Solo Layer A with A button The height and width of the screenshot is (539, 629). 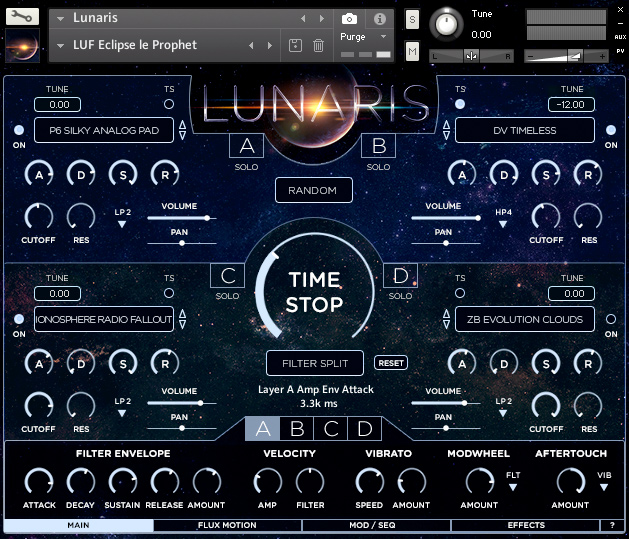[x=246, y=146]
